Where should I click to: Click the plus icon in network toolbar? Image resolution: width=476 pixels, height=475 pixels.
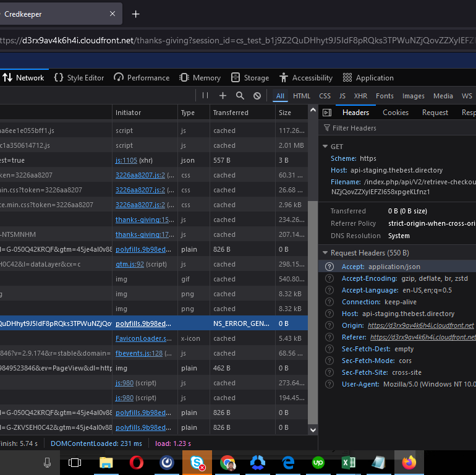point(223,96)
